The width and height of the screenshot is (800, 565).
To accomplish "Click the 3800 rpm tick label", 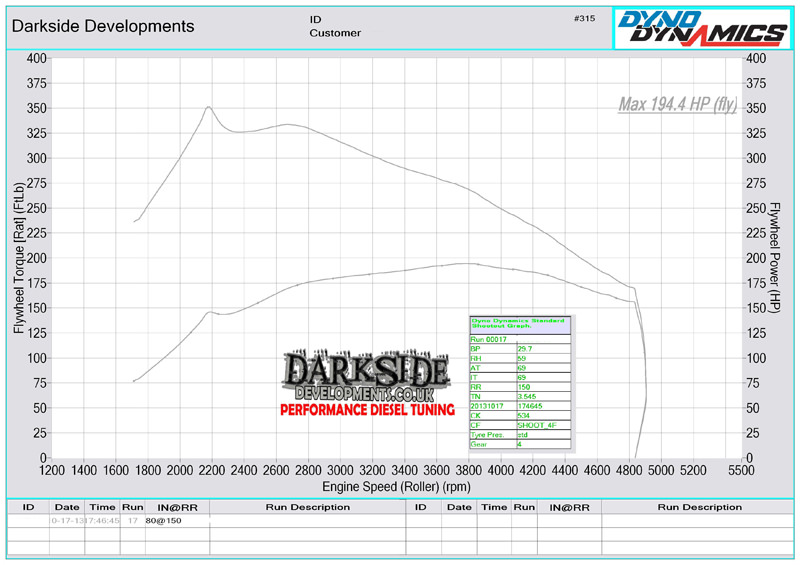I will click(x=468, y=470).
